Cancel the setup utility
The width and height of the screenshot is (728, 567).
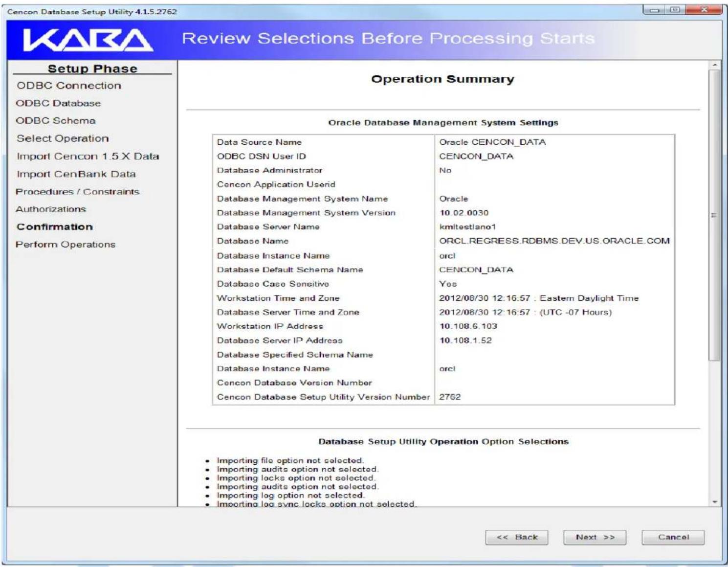(673, 537)
